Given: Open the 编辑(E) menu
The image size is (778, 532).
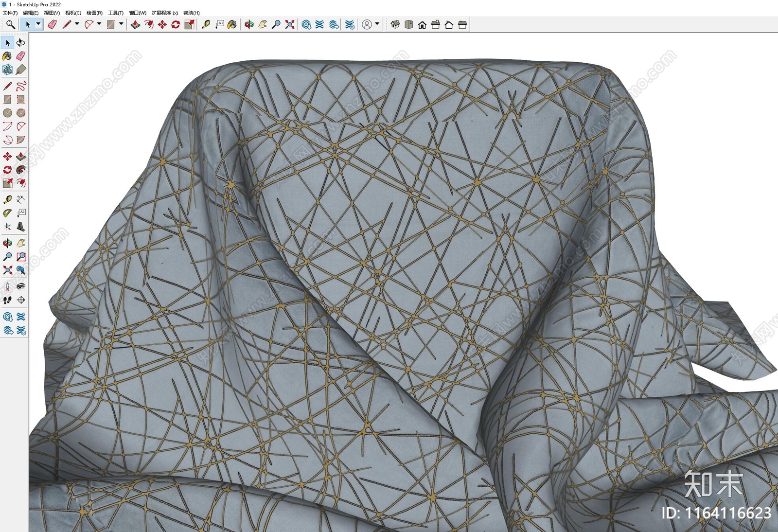Looking at the screenshot, I should (x=31, y=13).
